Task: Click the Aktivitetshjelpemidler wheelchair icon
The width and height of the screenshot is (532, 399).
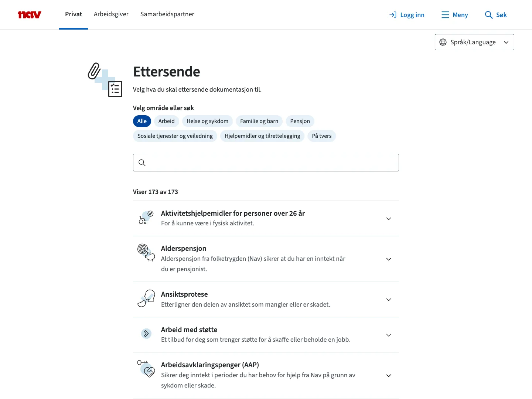Action: coord(146,218)
